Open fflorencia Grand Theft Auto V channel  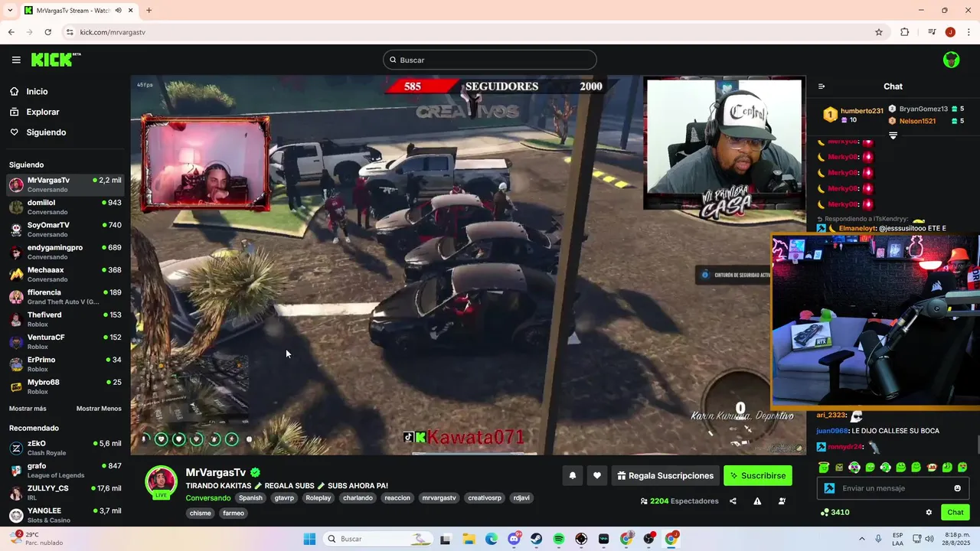65,297
